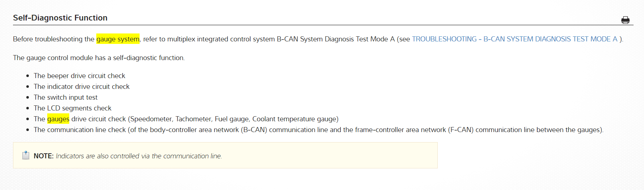This screenshot has height=190, width=644.
Task: Click the "Tachometer" word in parentheses
Action: (x=193, y=119)
